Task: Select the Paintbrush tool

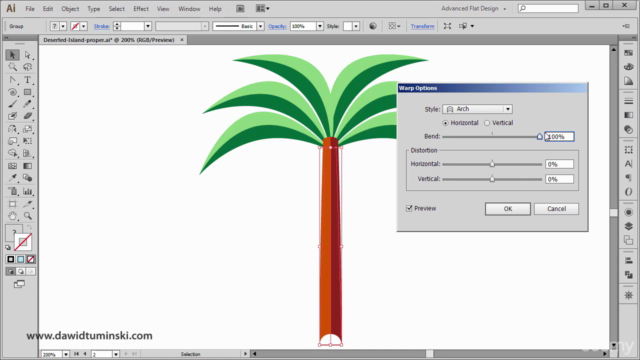Action: (x=12, y=104)
